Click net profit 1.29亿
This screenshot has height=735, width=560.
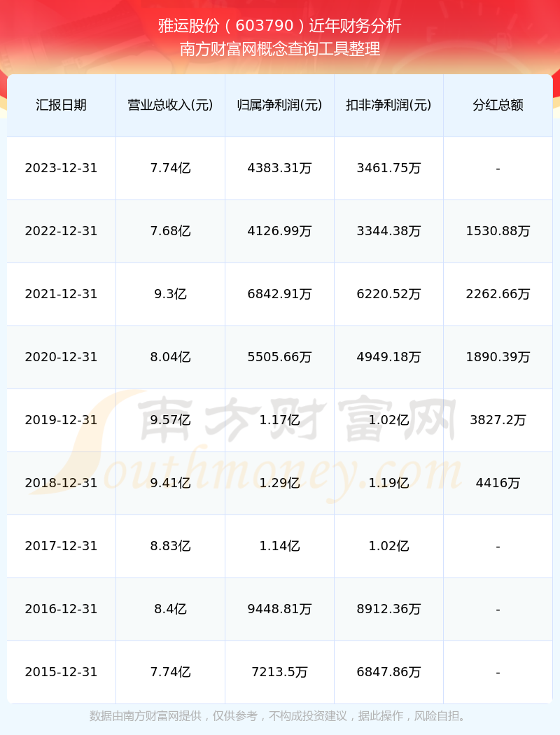pos(280,483)
